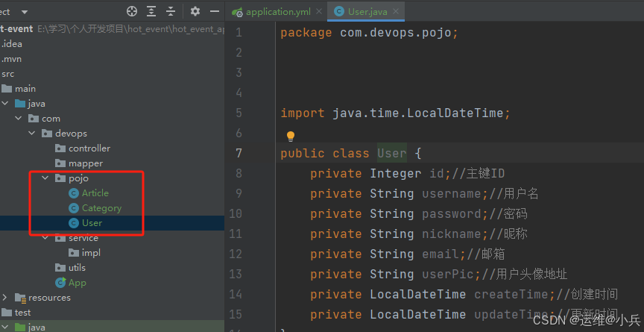The image size is (644, 332).
Task: Click the User.java class icon in tab
Action: [x=339, y=11]
